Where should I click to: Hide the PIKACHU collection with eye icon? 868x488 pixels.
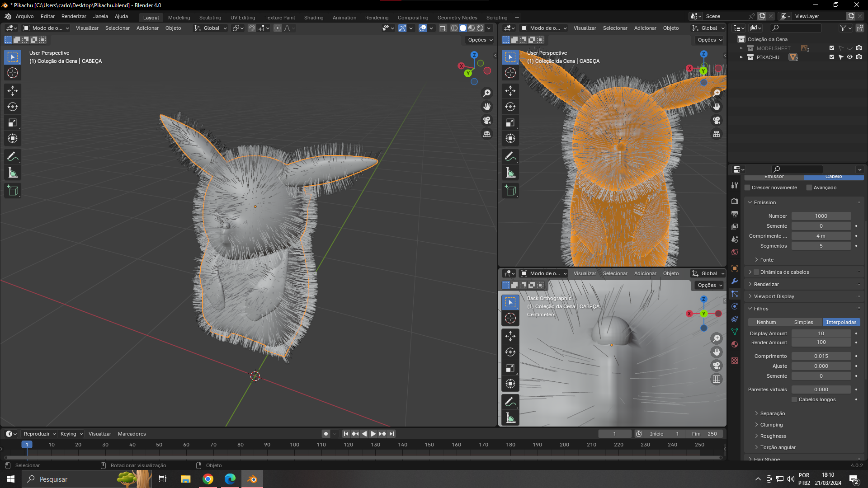click(x=849, y=57)
